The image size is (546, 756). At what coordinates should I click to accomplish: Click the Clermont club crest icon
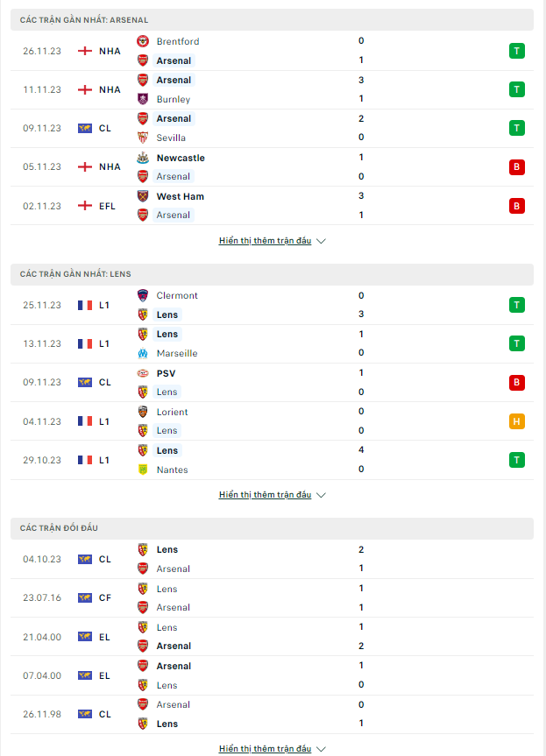click(x=143, y=295)
